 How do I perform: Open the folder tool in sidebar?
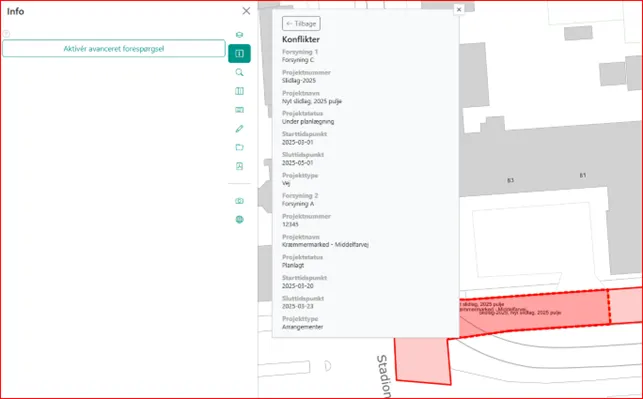[239, 147]
